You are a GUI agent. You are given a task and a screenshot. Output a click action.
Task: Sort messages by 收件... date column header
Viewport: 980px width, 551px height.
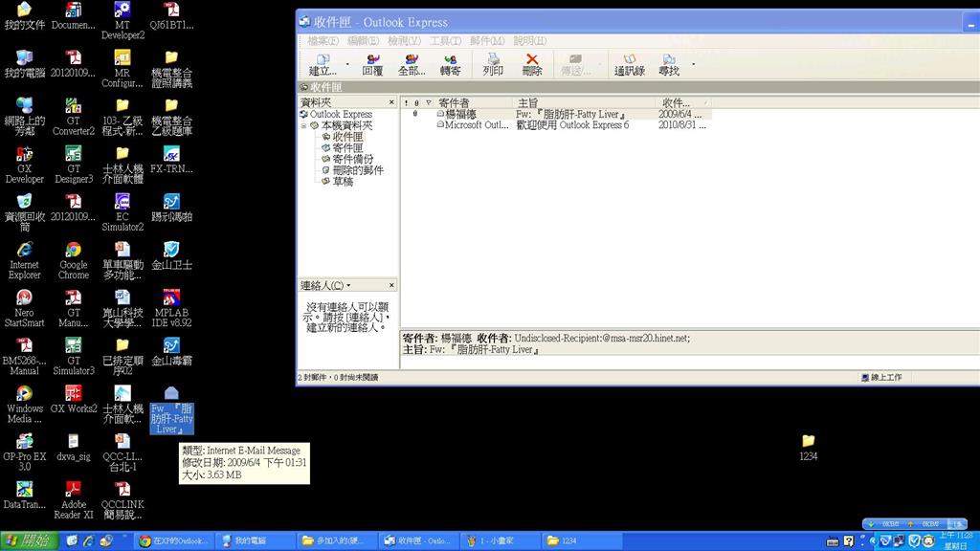[683, 102]
